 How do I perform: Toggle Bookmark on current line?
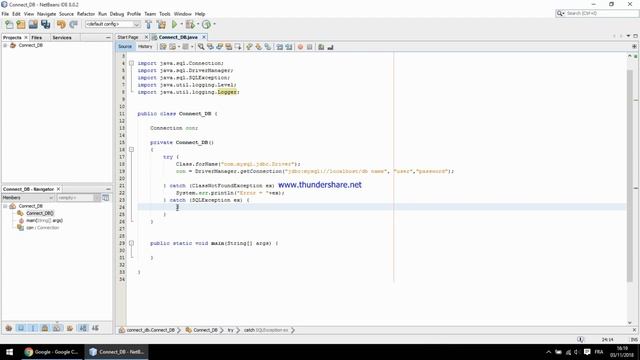tap(268, 47)
